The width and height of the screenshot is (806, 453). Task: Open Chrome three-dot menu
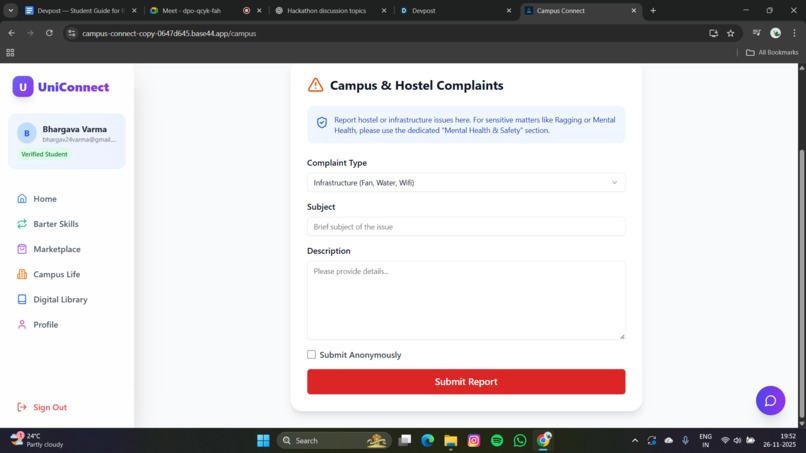(794, 33)
